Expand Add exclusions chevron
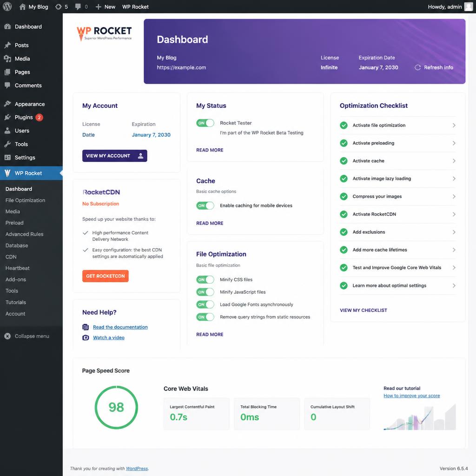 point(454,232)
